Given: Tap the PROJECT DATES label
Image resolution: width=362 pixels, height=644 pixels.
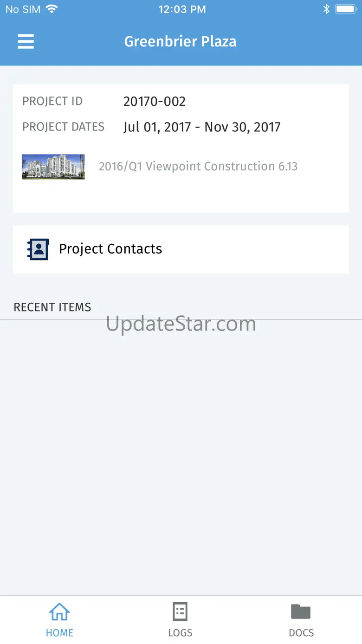Looking at the screenshot, I should [x=64, y=127].
